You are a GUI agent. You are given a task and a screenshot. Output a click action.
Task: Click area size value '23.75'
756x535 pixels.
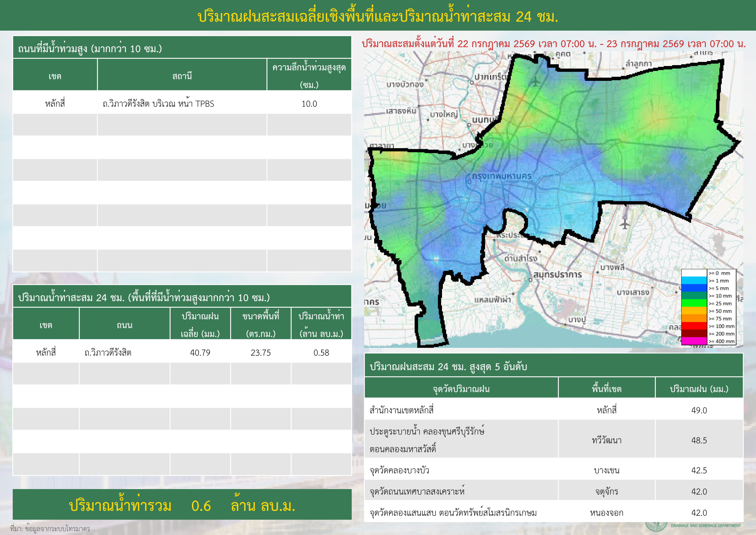pos(261,353)
